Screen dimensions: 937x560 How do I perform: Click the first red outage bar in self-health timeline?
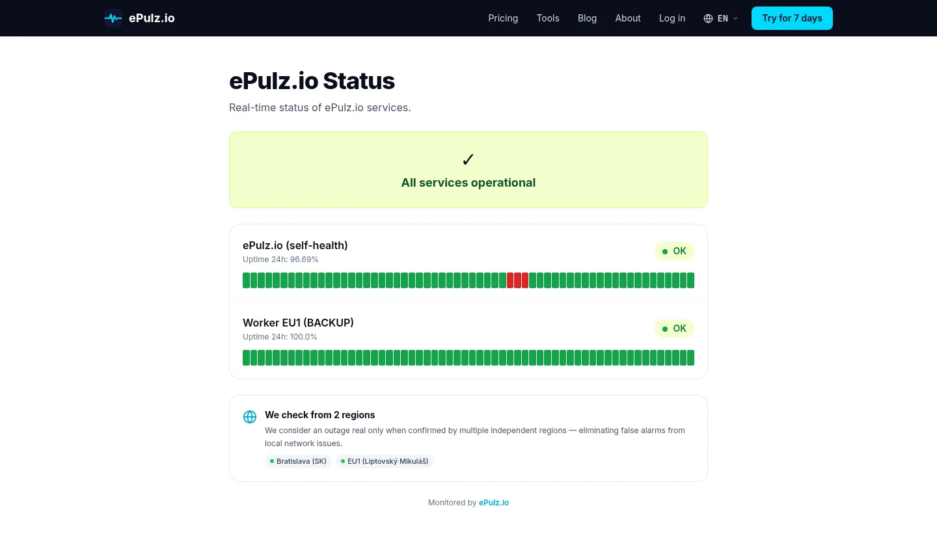511,280
